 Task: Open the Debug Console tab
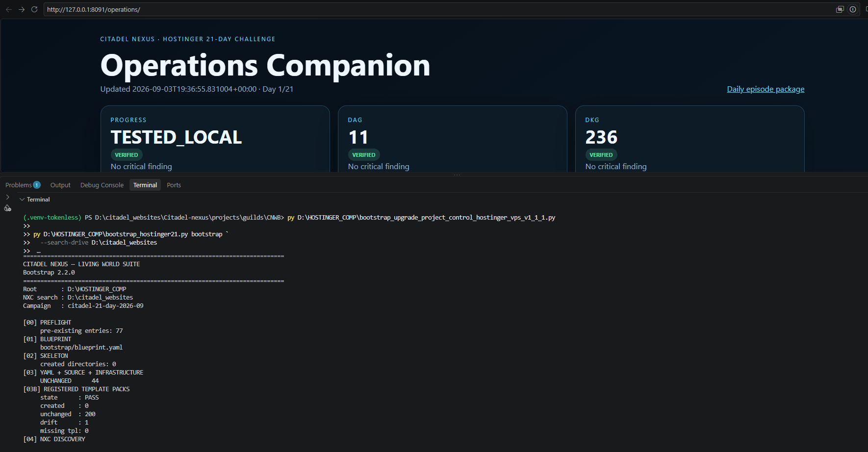click(102, 185)
